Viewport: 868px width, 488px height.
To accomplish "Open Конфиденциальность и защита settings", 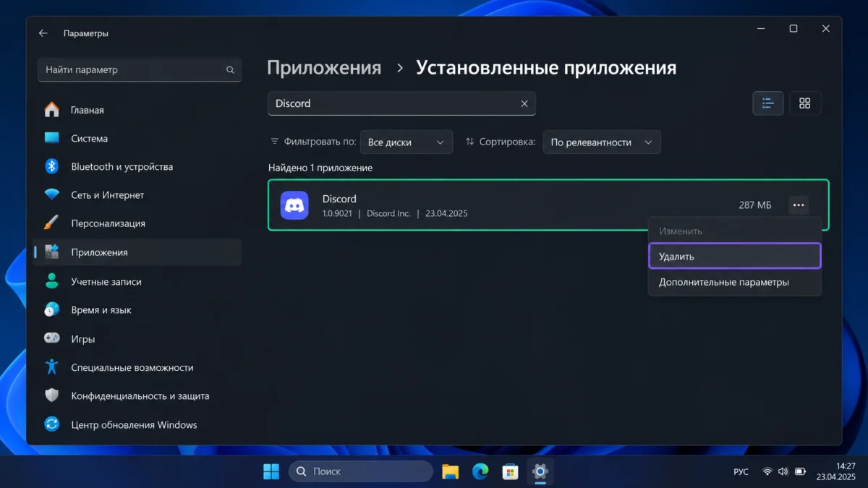I will click(137, 395).
